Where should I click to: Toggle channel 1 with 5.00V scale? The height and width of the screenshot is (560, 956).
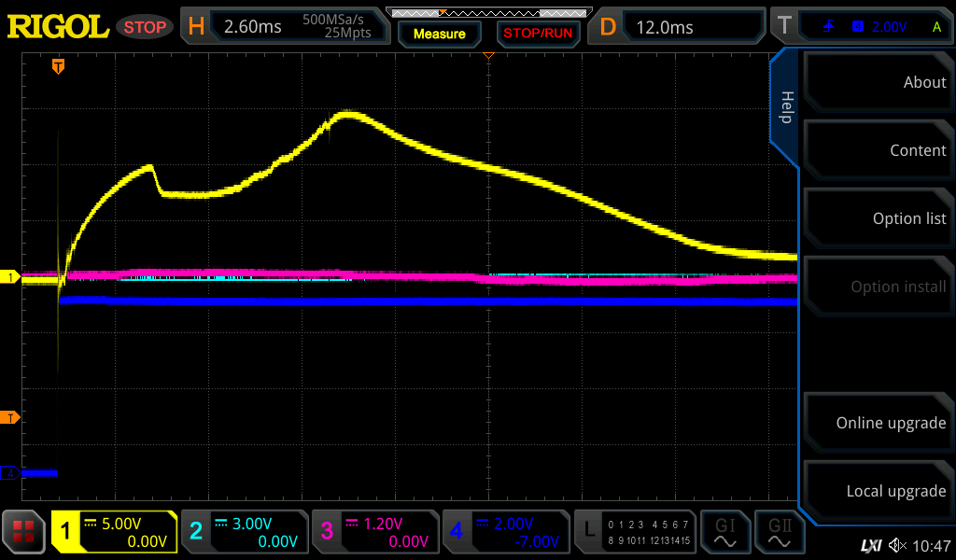[114, 532]
